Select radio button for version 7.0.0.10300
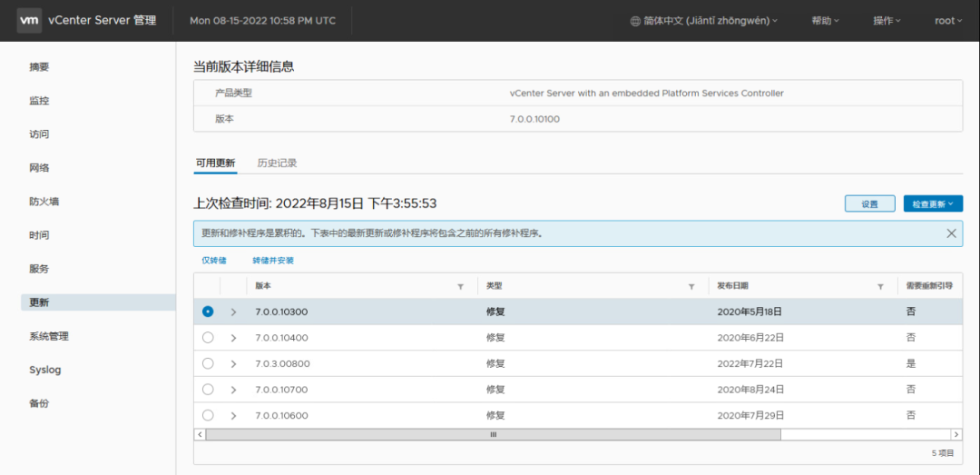Screen dimensions: 980x475 208,312
